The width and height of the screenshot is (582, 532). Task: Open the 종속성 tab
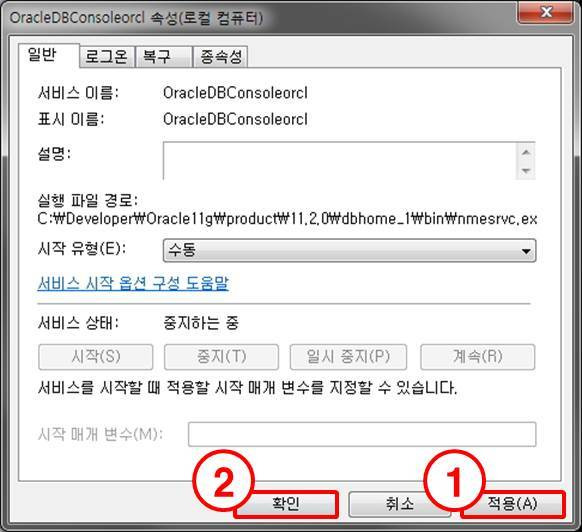pos(220,57)
